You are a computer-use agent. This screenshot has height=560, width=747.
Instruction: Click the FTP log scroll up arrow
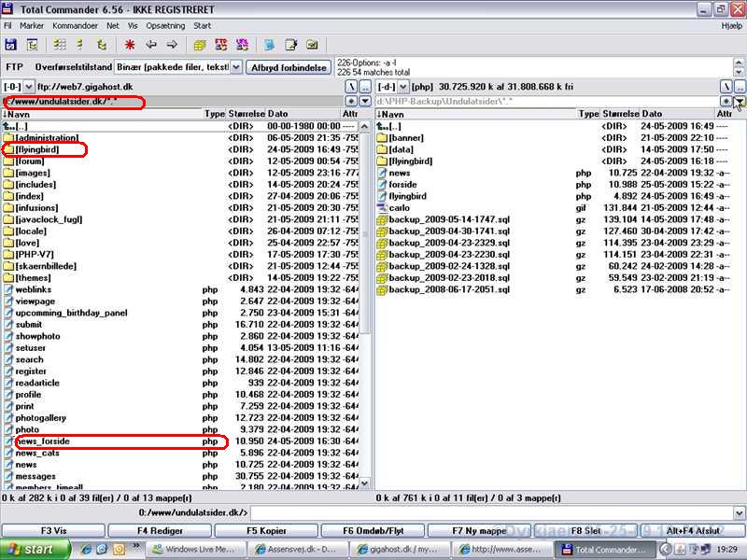click(x=739, y=63)
